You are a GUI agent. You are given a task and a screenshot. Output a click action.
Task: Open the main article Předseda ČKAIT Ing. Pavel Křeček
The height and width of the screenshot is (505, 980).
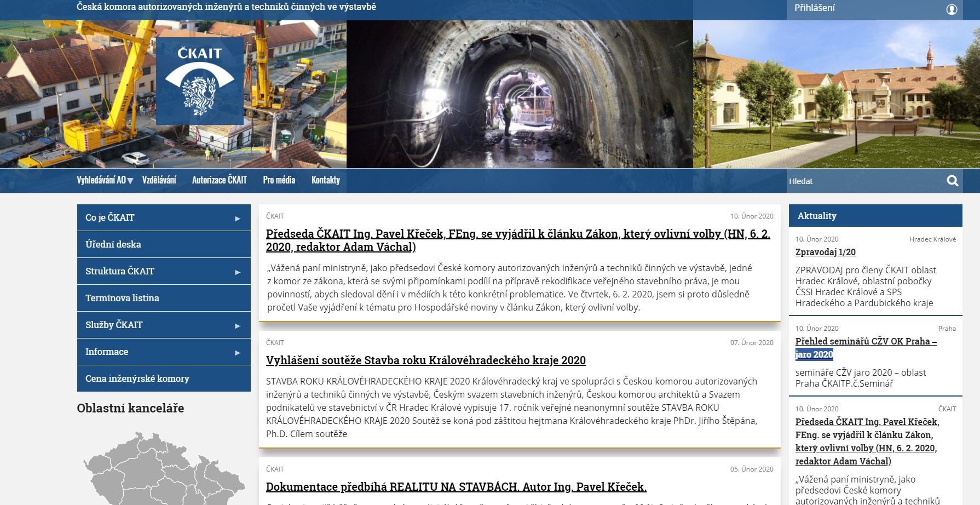tap(518, 240)
